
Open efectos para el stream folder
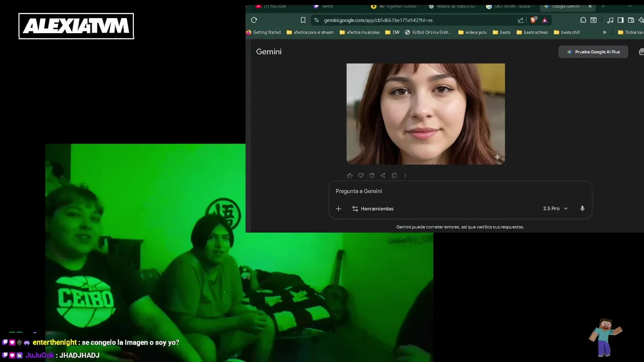point(310,32)
